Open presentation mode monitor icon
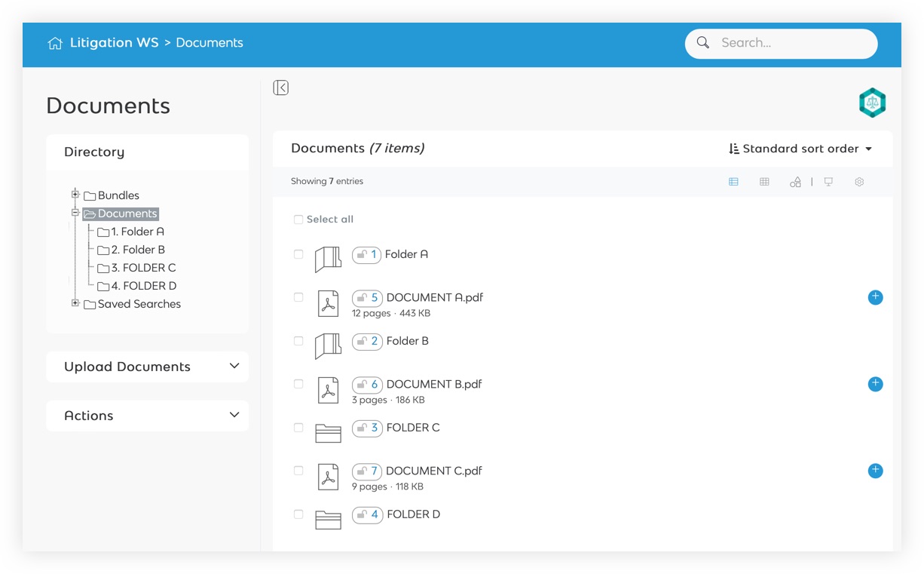This screenshot has width=924, height=574. (828, 182)
